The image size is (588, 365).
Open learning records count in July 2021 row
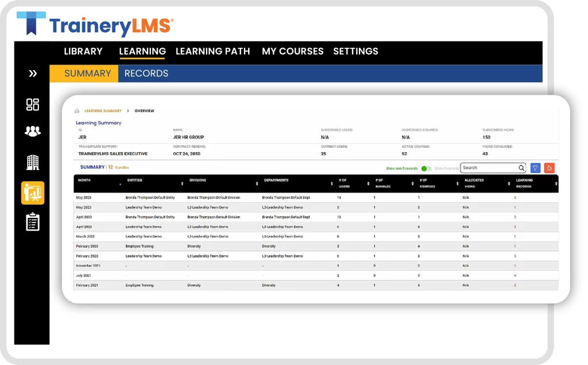click(515, 276)
